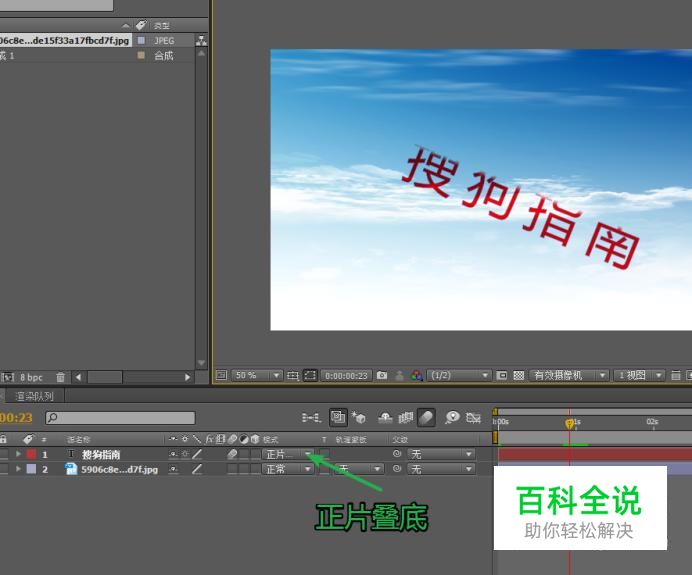The width and height of the screenshot is (692, 575).
Task: Click the project panel horizontal scroll thumb
Action: (105, 377)
